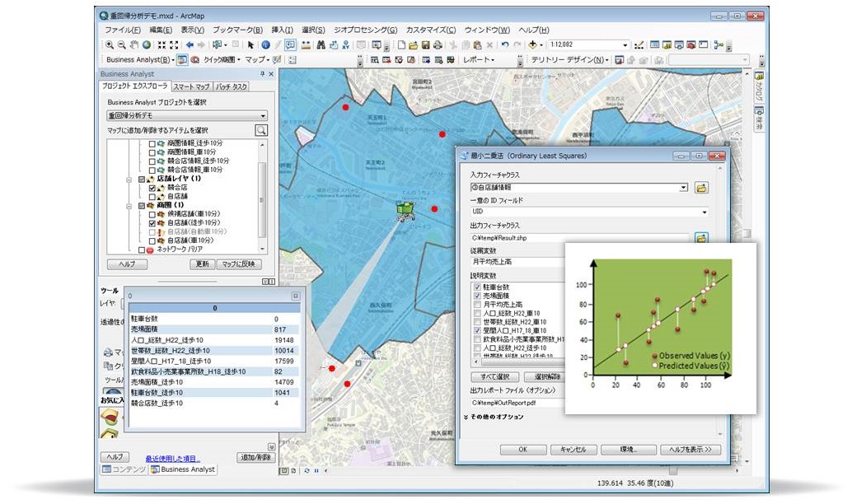
Task: Select the Zoom In tool
Action: pos(110,45)
